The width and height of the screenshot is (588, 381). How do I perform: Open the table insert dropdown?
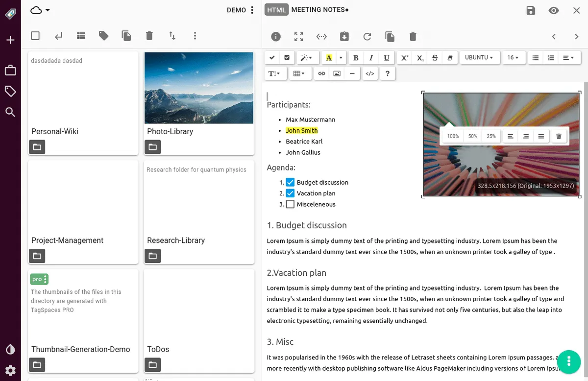point(299,73)
